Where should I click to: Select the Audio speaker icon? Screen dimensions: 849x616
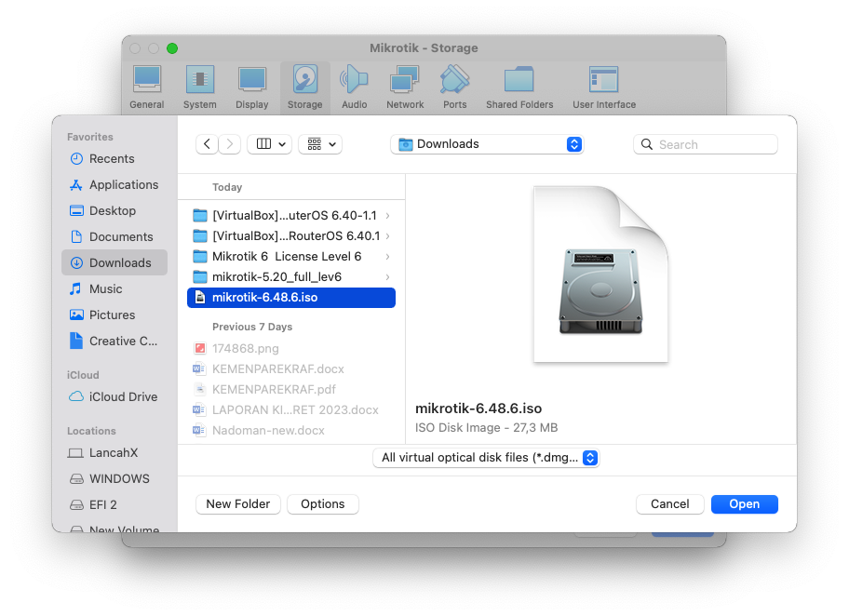[x=354, y=81]
